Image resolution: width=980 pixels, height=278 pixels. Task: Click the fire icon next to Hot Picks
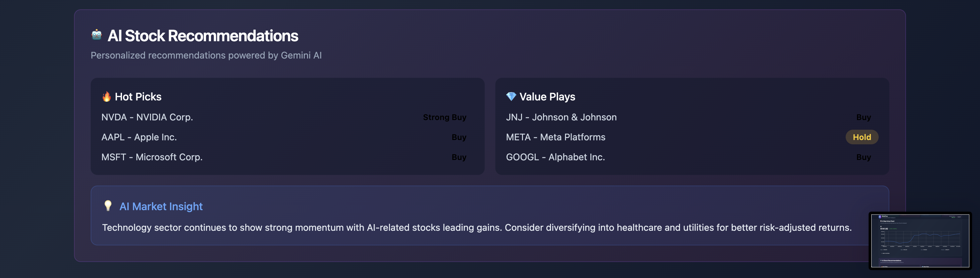click(x=107, y=96)
